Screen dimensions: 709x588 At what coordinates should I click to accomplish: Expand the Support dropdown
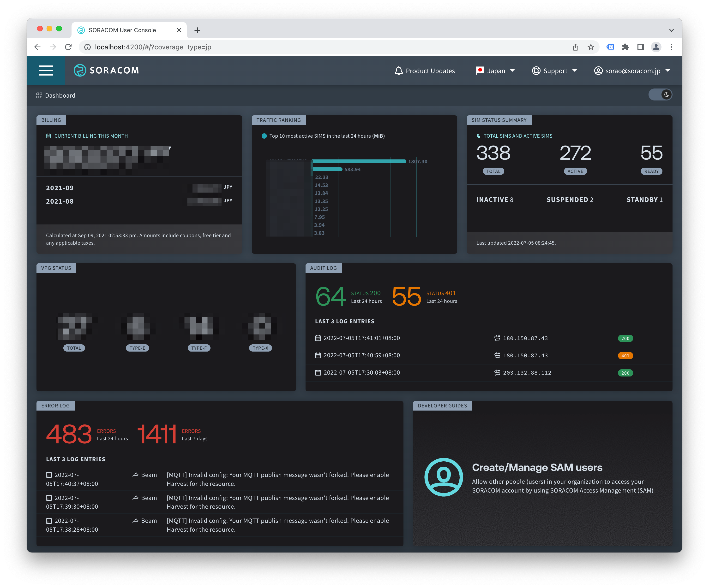(x=554, y=71)
